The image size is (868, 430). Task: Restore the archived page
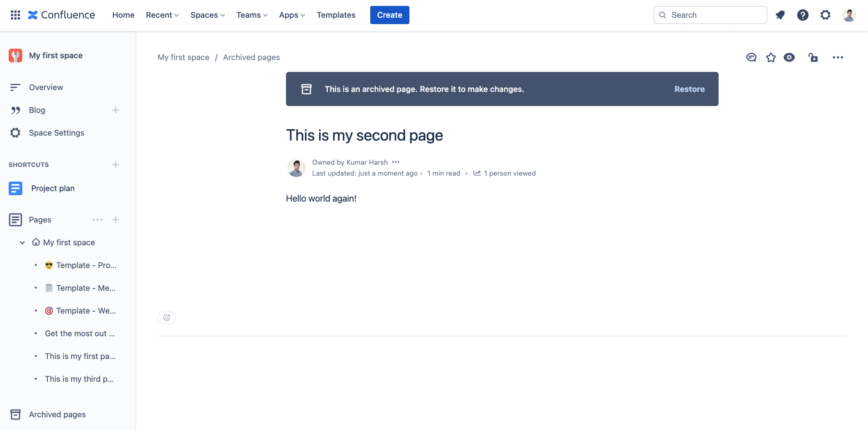click(x=689, y=89)
